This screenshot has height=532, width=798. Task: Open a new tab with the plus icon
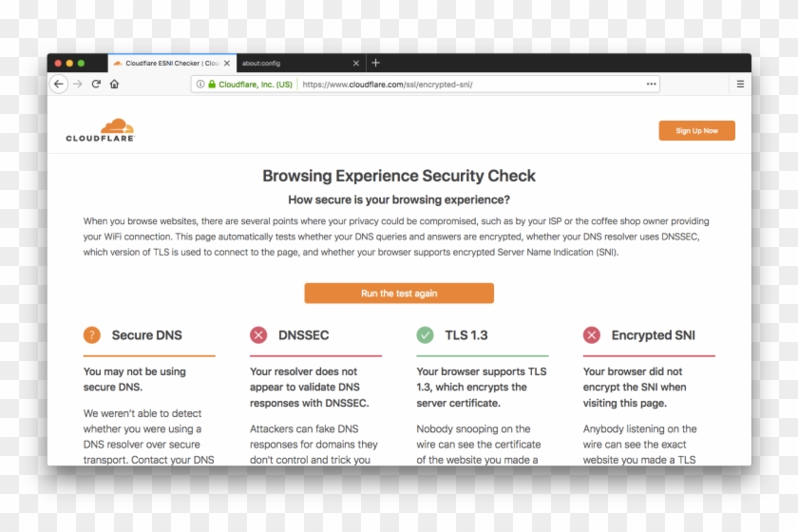pos(375,63)
